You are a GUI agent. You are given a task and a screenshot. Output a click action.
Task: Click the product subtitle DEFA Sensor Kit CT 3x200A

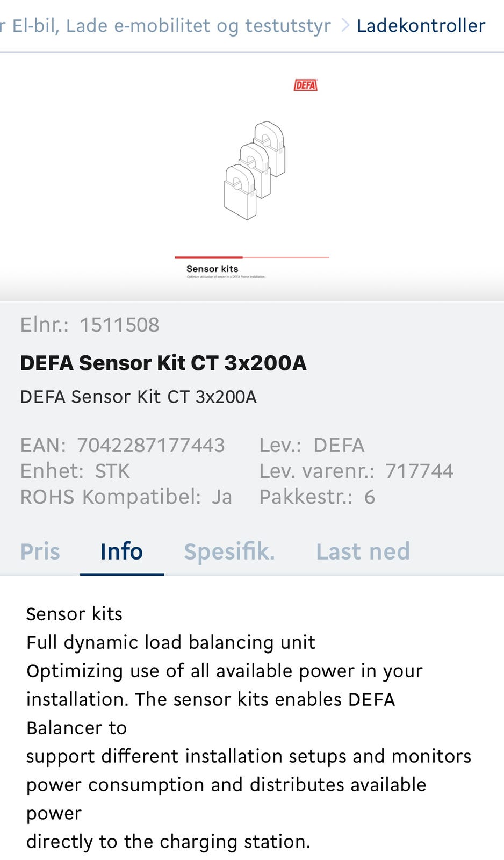click(x=139, y=397)
